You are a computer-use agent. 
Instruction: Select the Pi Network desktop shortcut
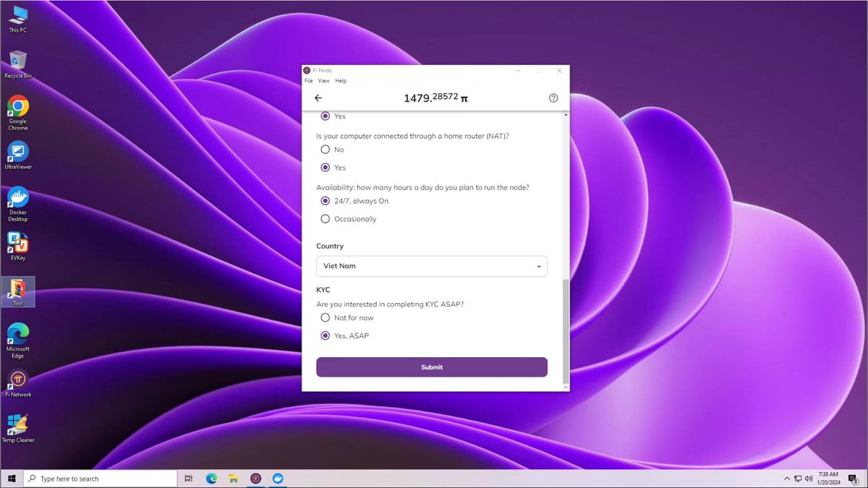[x=18, y=383]
